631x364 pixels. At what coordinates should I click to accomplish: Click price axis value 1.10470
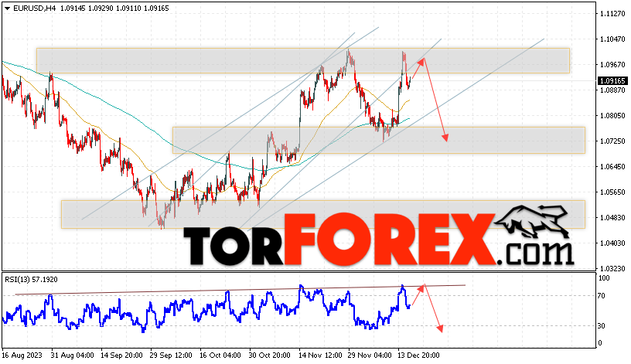click(612, 39)
